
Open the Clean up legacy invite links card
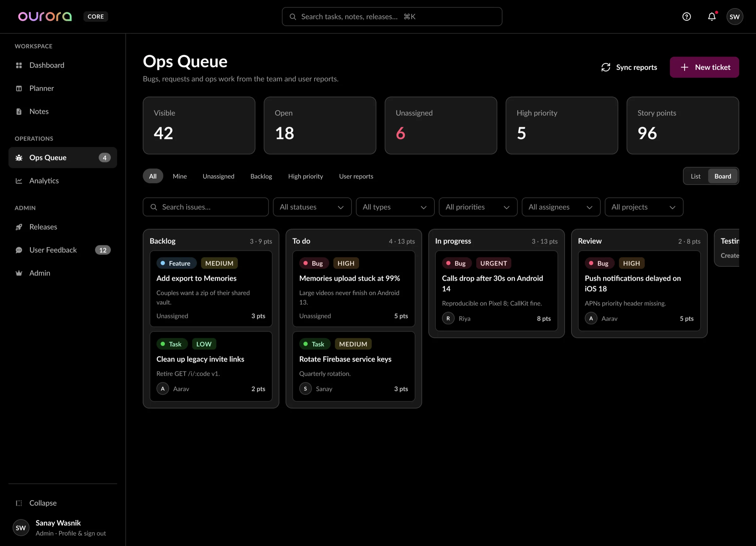[211, 366]
